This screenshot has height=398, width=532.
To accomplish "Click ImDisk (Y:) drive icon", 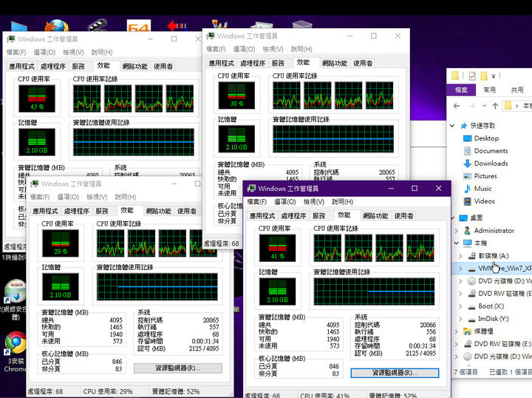I will tap(471, 319).
